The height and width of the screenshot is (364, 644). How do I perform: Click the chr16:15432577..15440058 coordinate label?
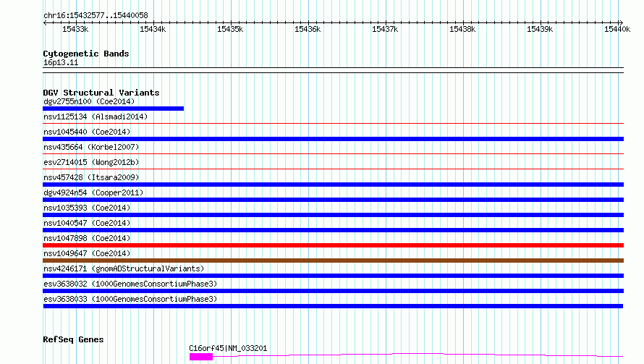coord(96,15)
